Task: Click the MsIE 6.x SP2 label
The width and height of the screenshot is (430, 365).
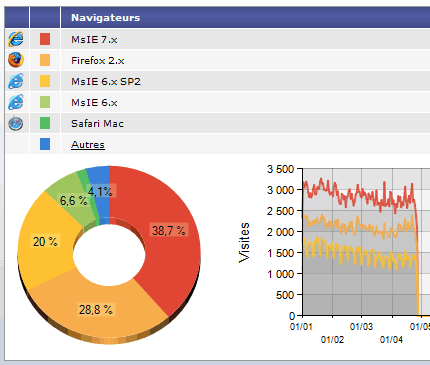Action: coord(106,82)
